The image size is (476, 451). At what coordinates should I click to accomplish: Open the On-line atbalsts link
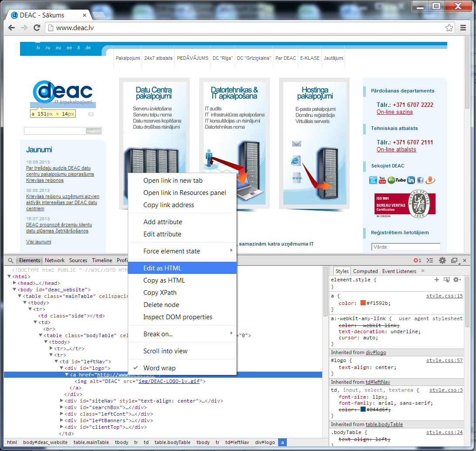396,150
